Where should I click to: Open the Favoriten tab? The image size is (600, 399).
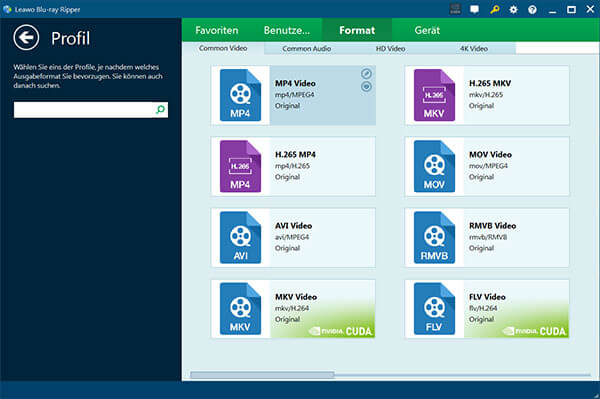[x=217, y=30]
